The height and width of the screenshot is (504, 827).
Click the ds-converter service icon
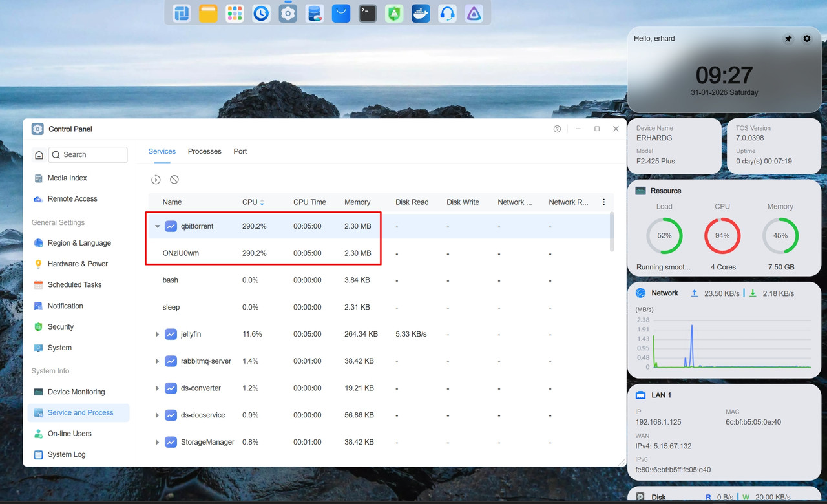(171, 388)
